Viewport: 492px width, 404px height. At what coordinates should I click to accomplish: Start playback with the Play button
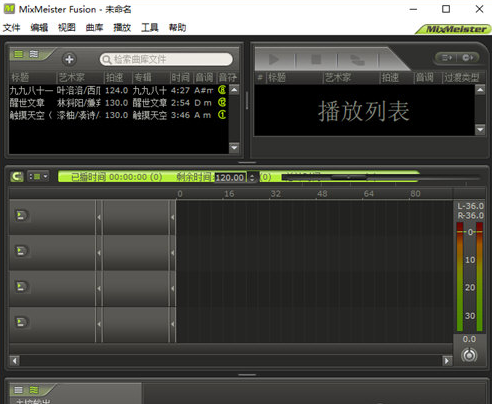tap(274, 60)
